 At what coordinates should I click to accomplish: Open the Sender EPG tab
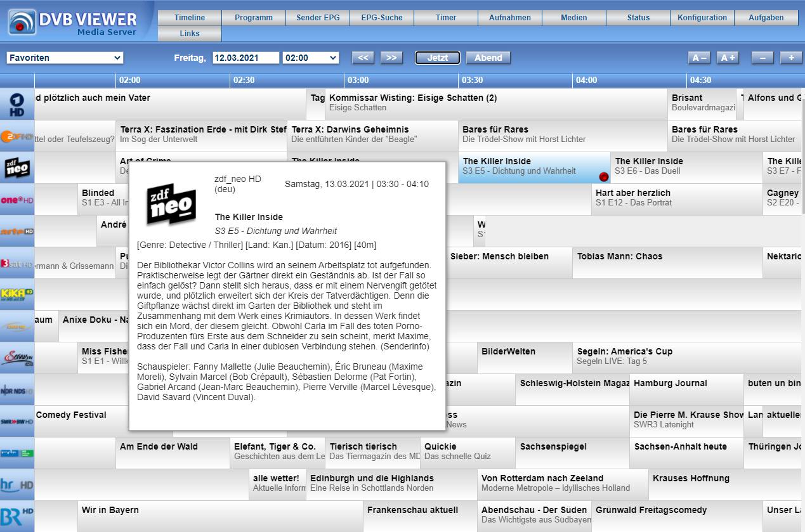318,18
